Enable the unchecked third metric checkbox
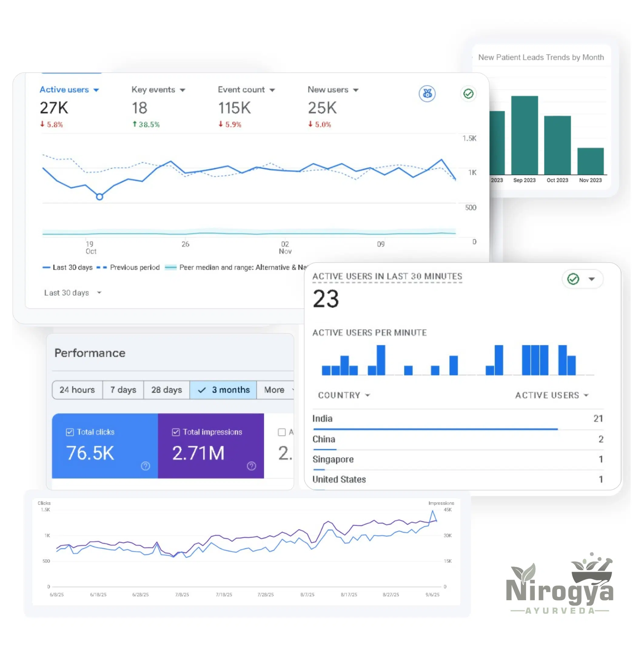The height and width of the screenshot is (666, 644). point(282,432)
